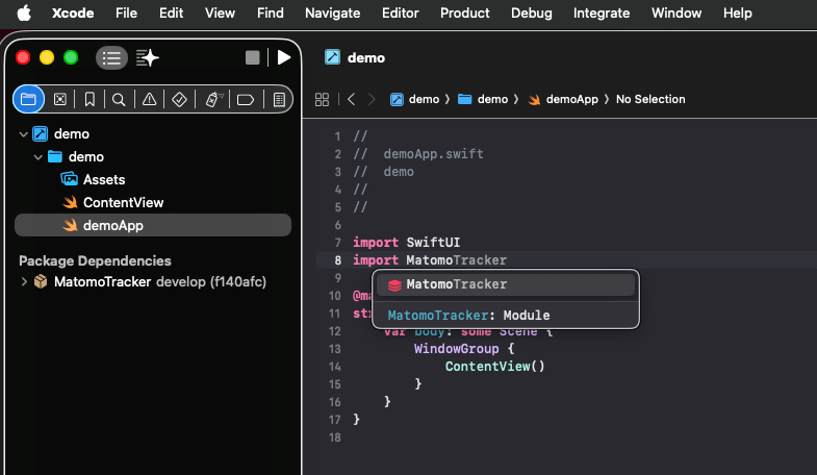Select the demo project in navigator
This screenshot has height=475, width=817.
(x=71, y=134)
